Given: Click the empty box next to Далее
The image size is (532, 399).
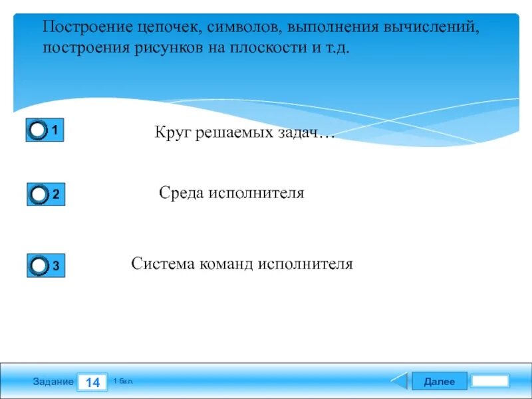Looking at the screenshot, I should tap(490, 380).
